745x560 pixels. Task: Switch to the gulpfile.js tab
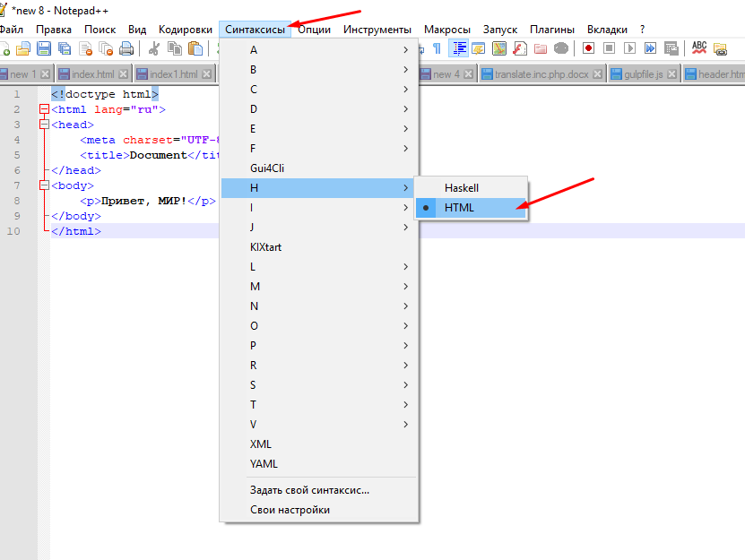click(x=644, y=74)
